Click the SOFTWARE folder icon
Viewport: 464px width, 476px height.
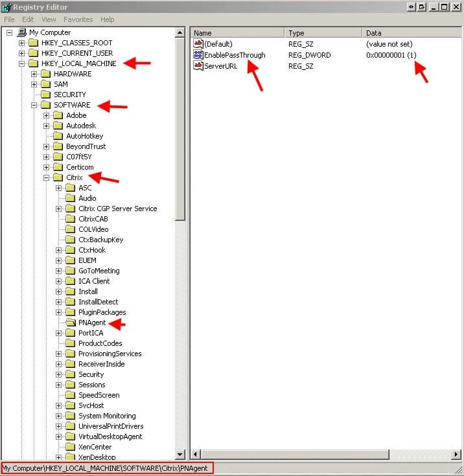[x=46, y=105]
